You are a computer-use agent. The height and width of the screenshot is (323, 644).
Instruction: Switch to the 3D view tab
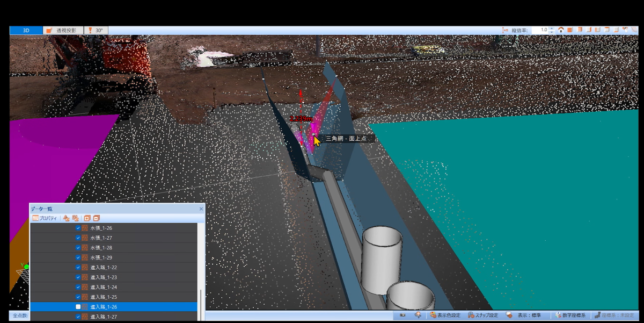[26, 31]
